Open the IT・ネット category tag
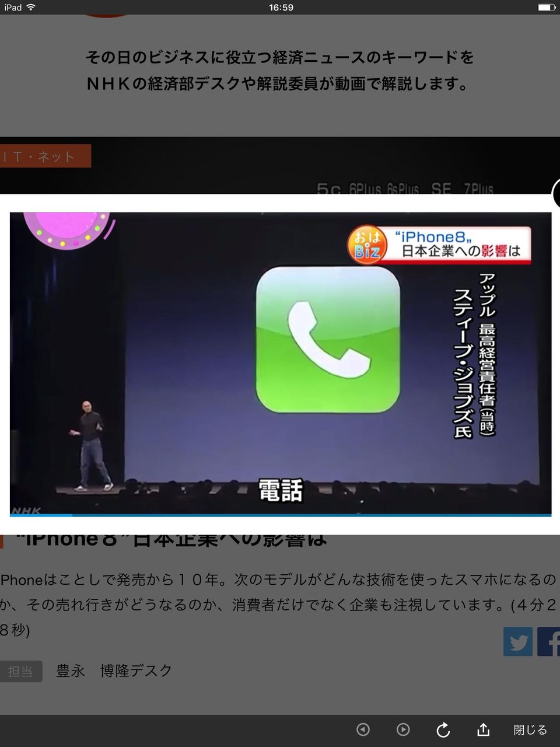The width and height of the screenshot is (560, 747). (45, 156)
